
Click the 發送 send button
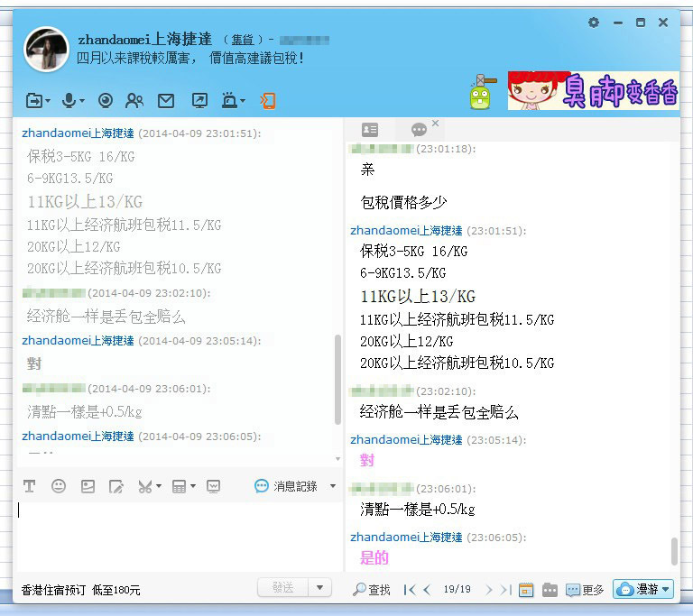click(282, 588)
